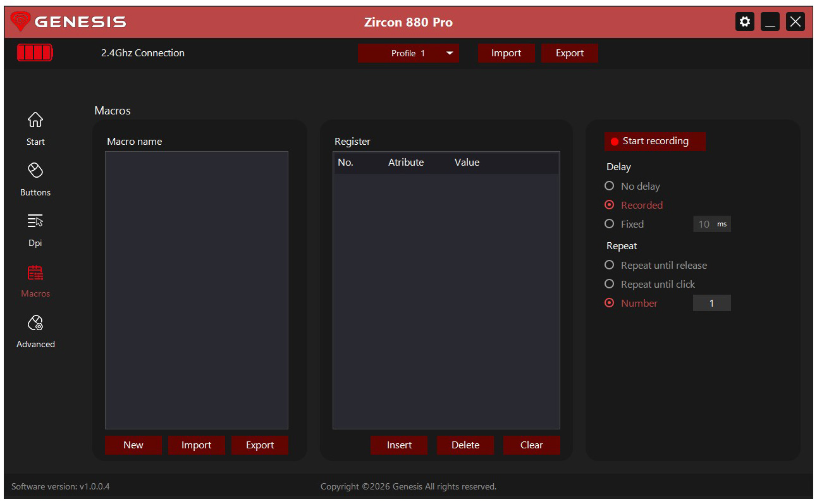
Task: Close the Zircon 880 Pro window
Action: coord(795,22)
